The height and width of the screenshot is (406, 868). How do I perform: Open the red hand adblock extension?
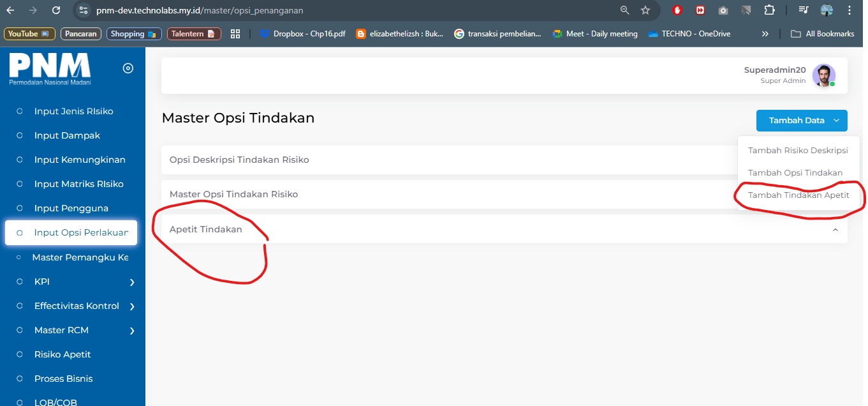[x=677, y=10]
